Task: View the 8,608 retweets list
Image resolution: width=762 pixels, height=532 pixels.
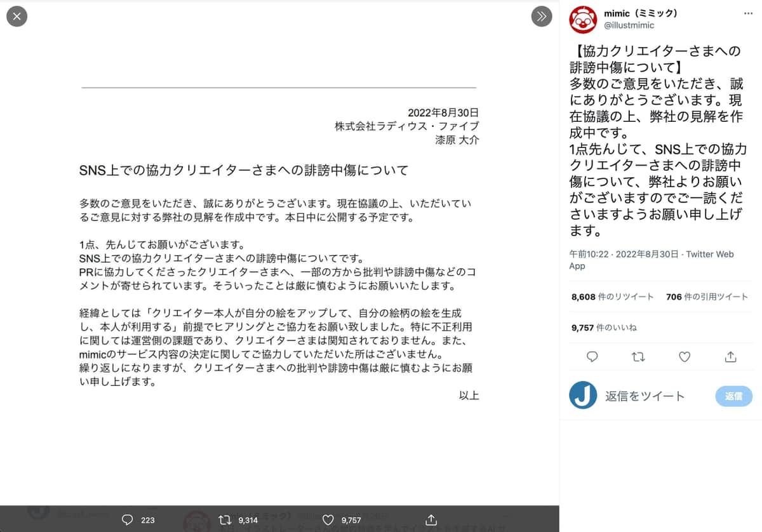Action: point(612,296)
